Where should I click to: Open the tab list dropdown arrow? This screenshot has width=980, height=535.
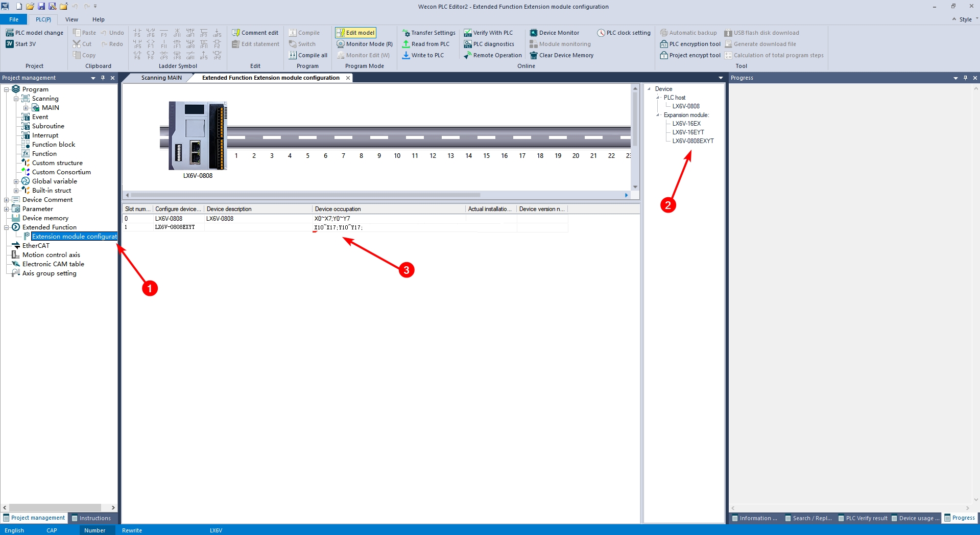tap(721, 78)
